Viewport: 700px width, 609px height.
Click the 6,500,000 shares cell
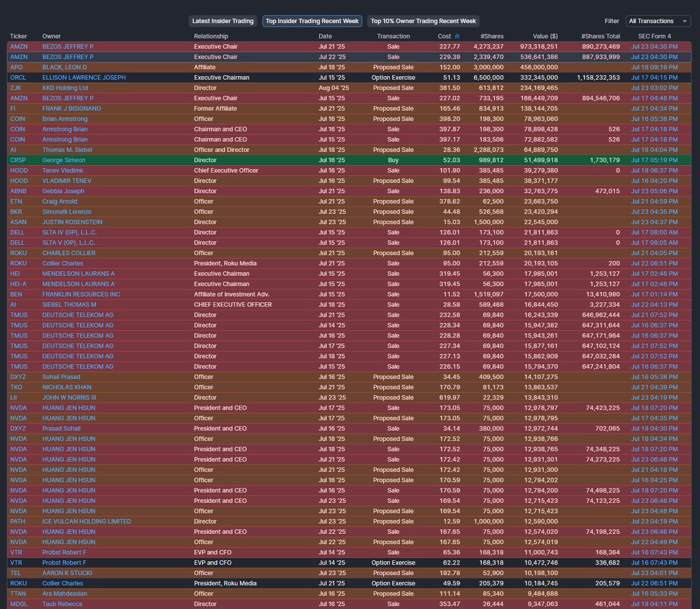tap(489, 78)
